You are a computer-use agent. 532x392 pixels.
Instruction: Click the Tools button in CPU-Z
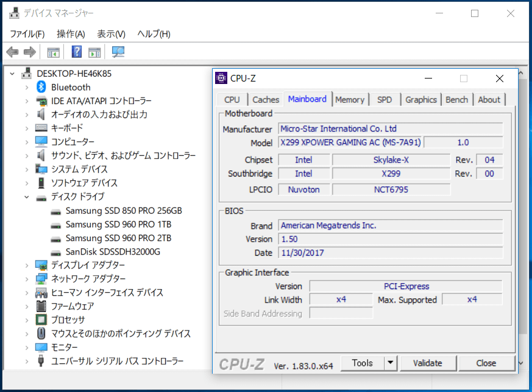tap(363, 363)
